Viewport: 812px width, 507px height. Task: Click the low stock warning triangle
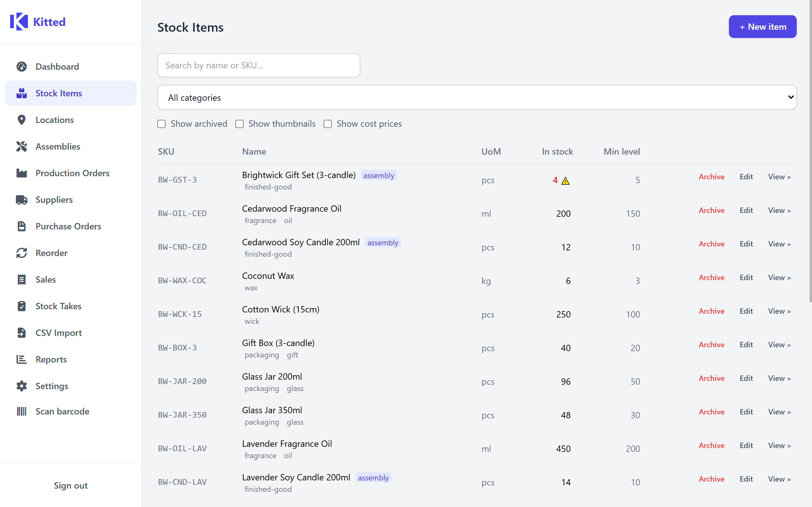(x=565, y=181)
